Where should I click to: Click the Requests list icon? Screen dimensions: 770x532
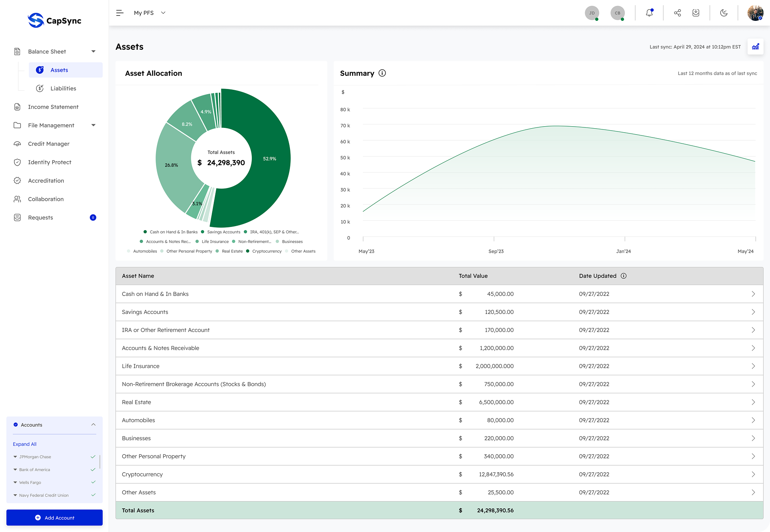click(x=17, y=217)
